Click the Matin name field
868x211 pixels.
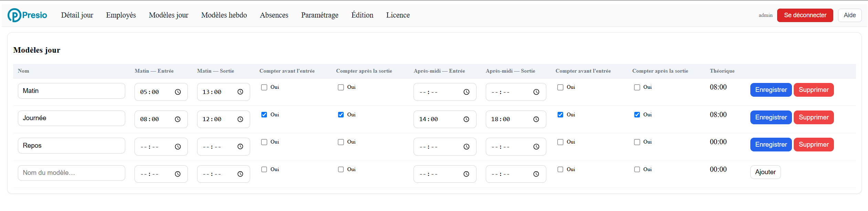[72, 91]
